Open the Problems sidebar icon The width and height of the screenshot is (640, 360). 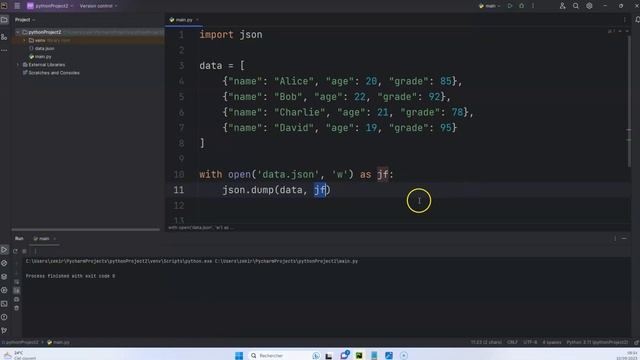pyautogui.click(x=4, y=317)
